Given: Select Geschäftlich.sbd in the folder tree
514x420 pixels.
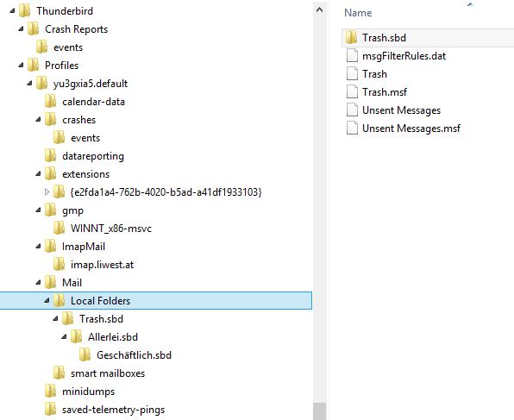Looking at the screenshot, I should [x=134, y=355].
